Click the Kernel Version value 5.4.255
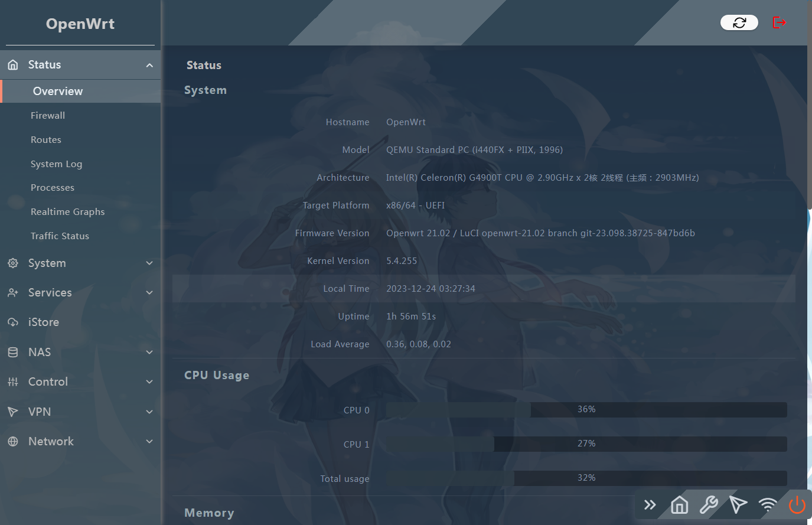Screen dimensions: 812x525 pyautogui.click(x=402, y=261)
